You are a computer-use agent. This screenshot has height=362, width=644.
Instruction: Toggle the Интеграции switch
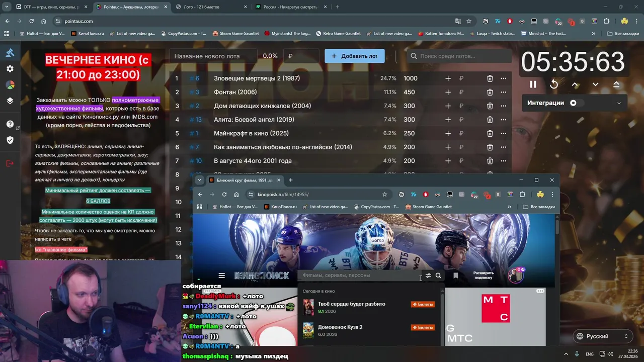tap(576, 103)
